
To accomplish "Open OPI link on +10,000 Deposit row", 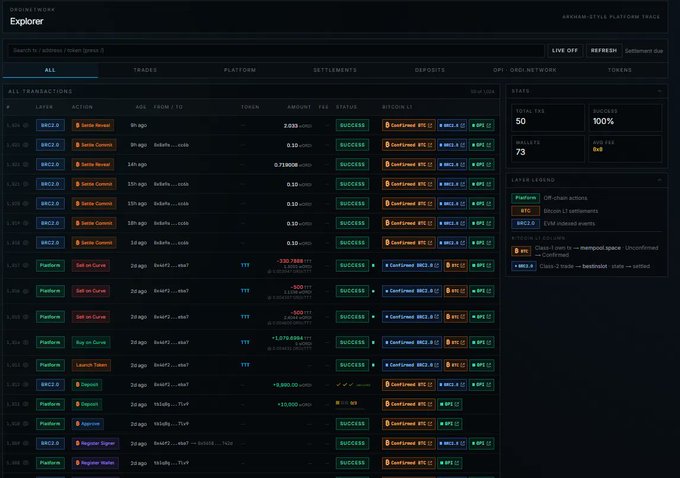I will [449, 404].
